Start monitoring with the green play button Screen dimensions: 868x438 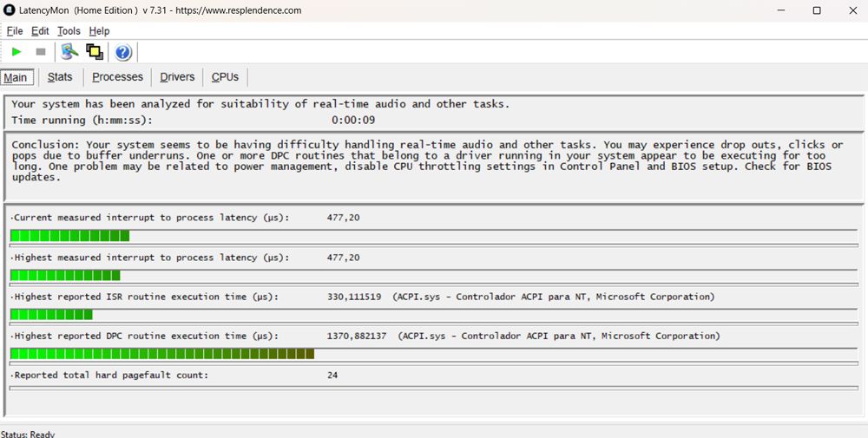pos(16,52)
